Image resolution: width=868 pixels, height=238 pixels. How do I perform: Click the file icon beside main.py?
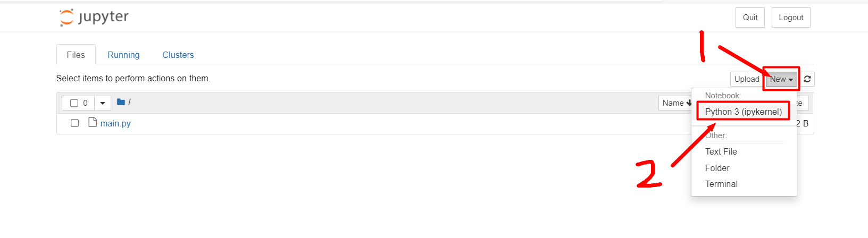tap(93, 123)
